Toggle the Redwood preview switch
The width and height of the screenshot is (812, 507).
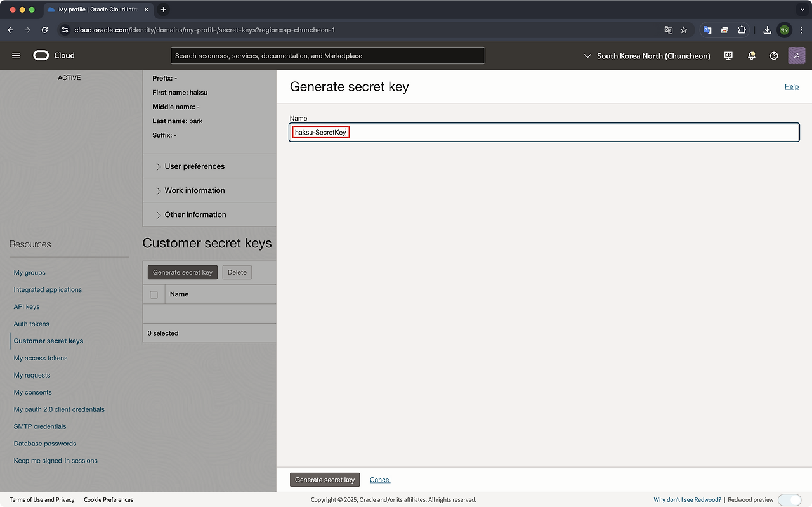tap(789, 500)
